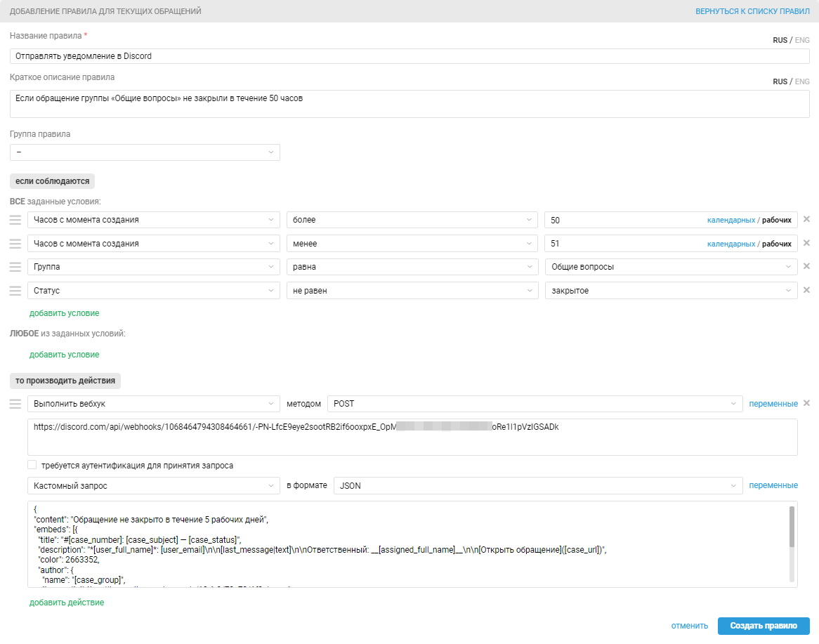Click drag handle of the Группа condition
This screenshot has width=819, height=644.
point(15,267)
